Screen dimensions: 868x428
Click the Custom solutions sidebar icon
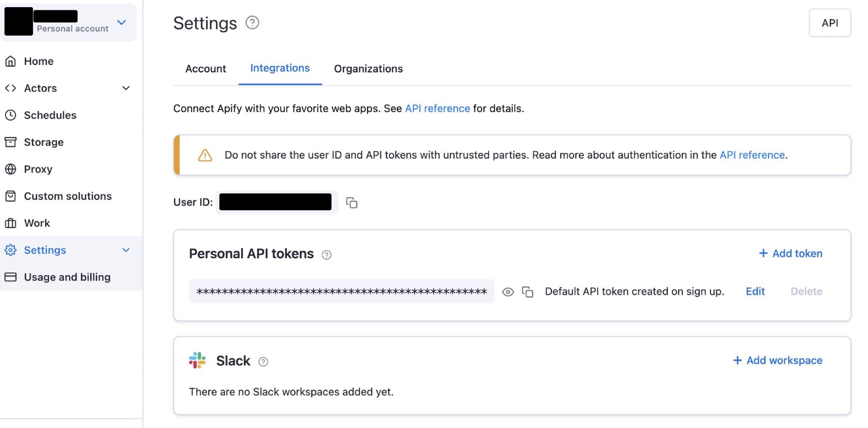tap(11, 196)
